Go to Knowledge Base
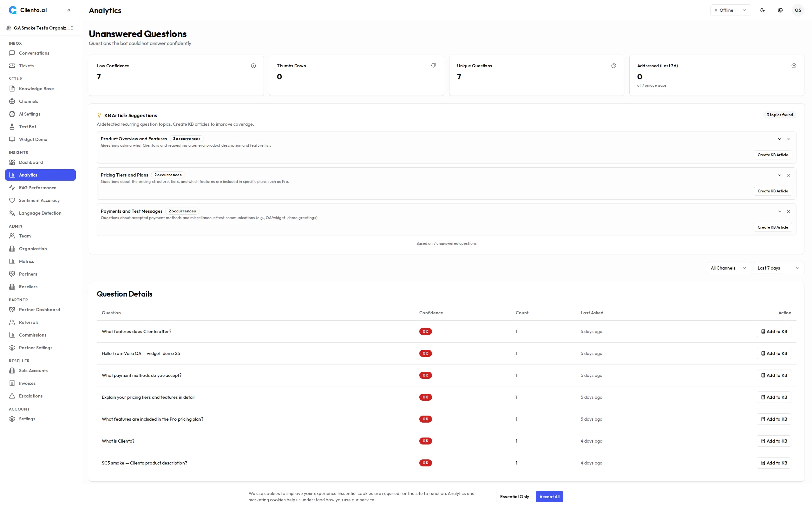This screenshot has width=812, height=508. (40, 89)
